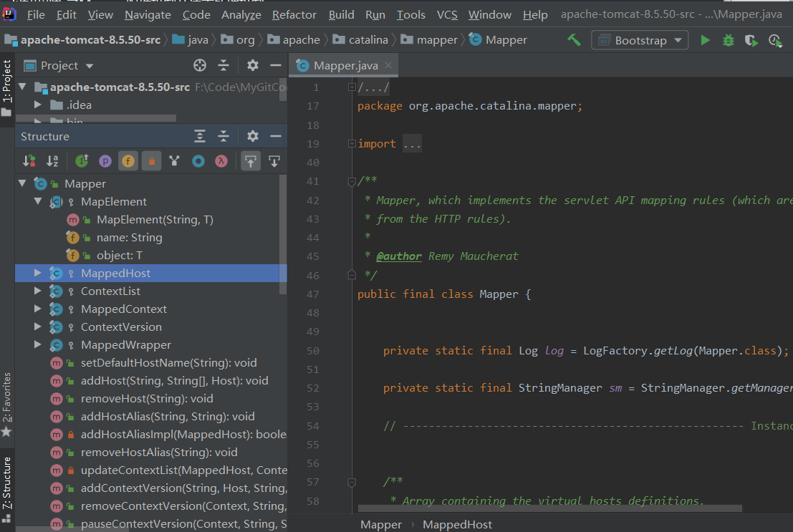Expand the MappedWrapper node
The width and height of the screenshot is (793, 532).
(x=38, y=344)
